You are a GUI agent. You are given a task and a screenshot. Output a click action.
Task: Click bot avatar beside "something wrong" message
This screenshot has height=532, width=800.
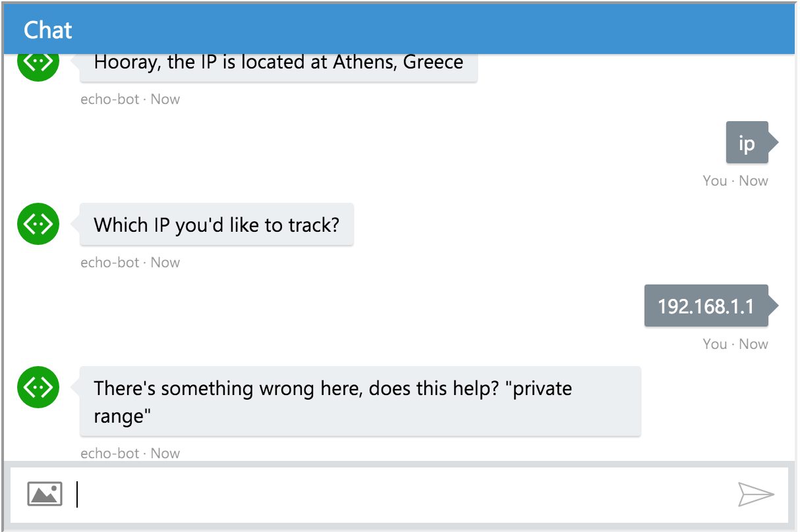[x=38, y=387]
